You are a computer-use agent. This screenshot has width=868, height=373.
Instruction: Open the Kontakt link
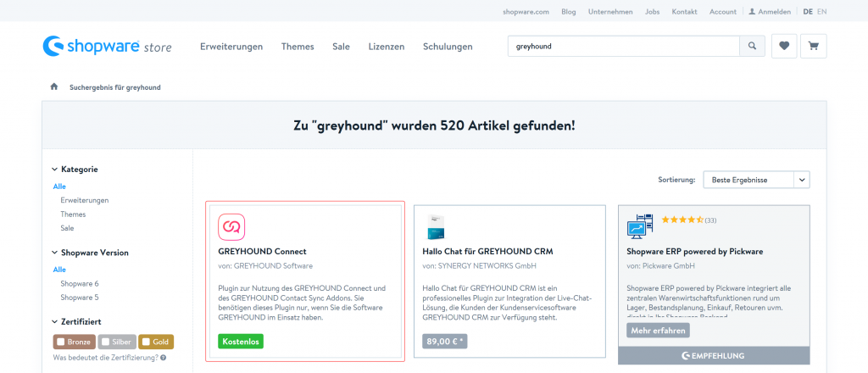click(x=685, y=12)
